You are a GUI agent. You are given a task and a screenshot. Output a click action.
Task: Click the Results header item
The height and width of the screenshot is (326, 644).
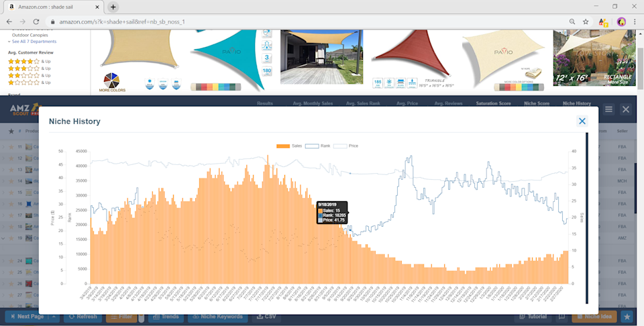tap(265, 103)
